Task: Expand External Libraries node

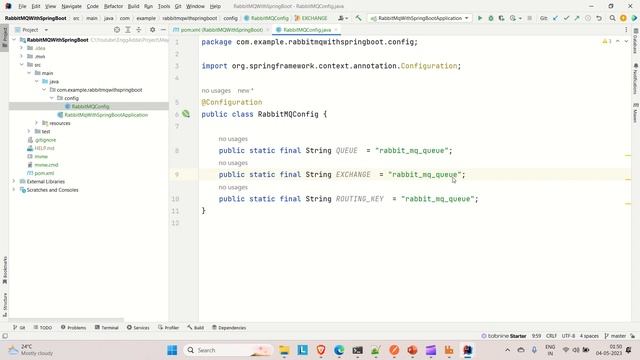Action: coord(13,181)
